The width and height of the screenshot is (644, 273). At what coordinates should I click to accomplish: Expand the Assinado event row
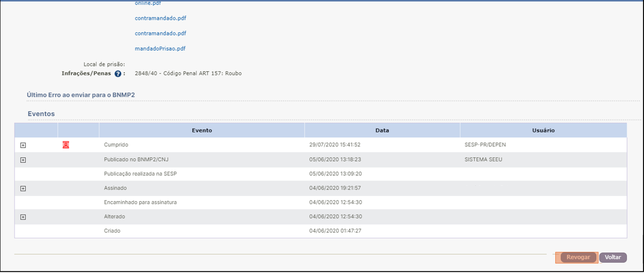point(23,189)
